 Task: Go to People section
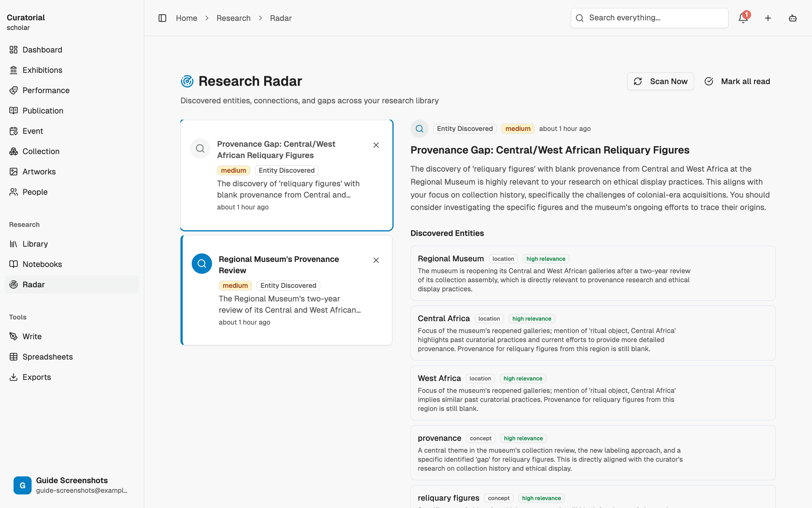(72, 192)
